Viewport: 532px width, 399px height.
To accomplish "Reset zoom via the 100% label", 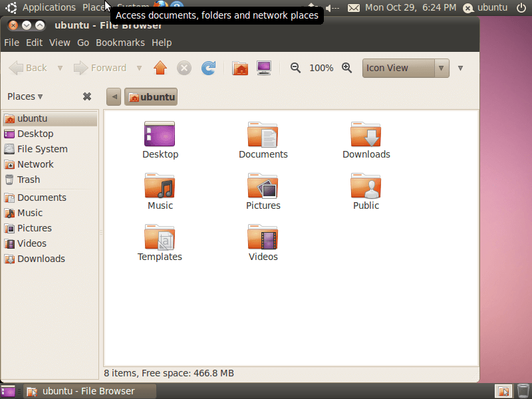I will click(x=321, y=68).
